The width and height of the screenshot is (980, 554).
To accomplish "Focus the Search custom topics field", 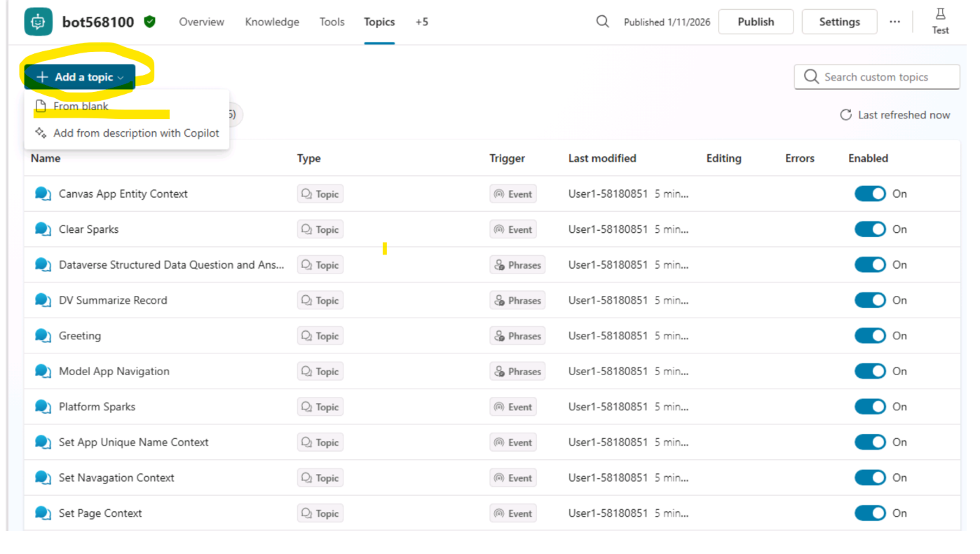I will tap(885, 77).
